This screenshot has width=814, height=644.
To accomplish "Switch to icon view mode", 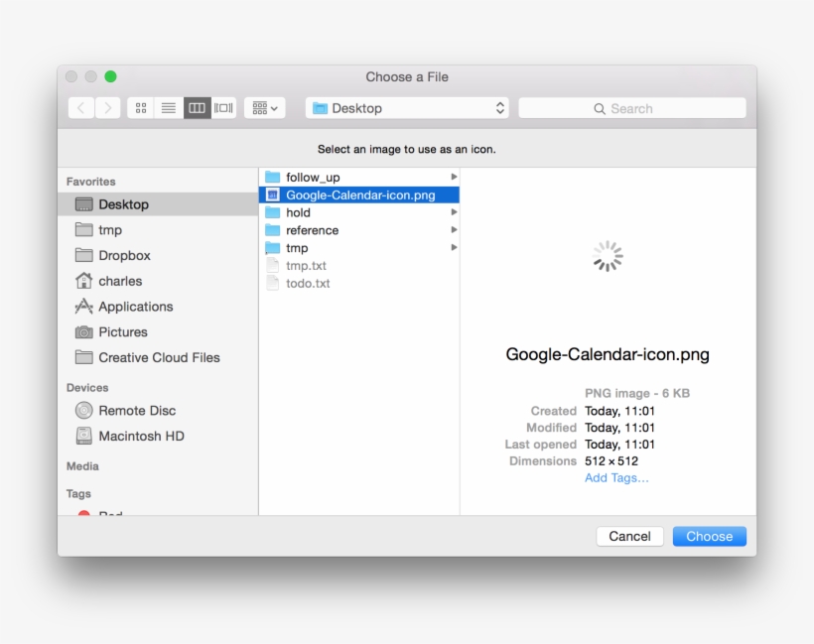I will pyautogui.click(x=141, y=108).
